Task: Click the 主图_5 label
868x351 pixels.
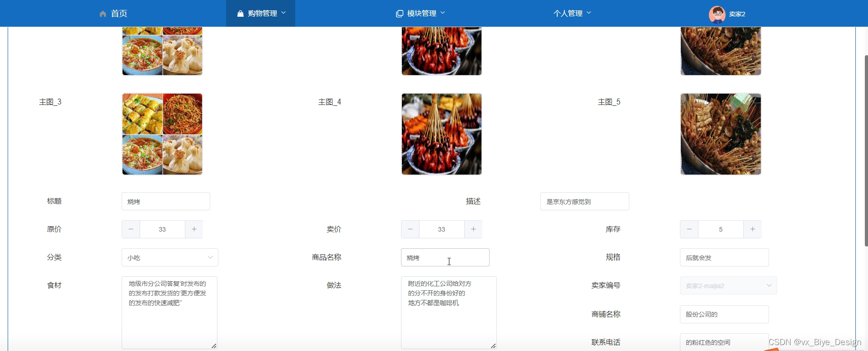Action: click(609, 102)
